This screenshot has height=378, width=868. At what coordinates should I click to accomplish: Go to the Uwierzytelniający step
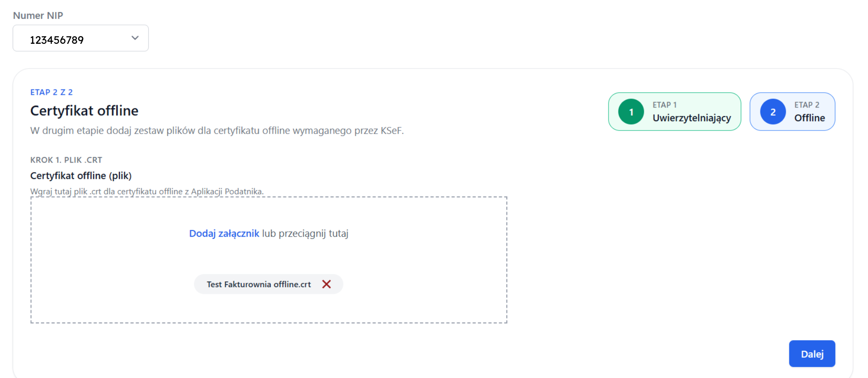(691, 118)
